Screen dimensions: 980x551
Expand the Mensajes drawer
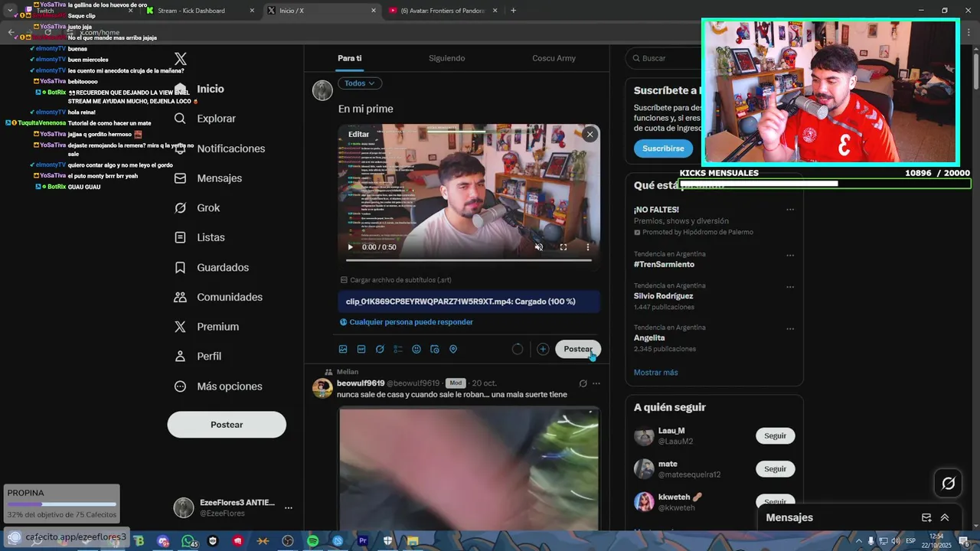click(x=945, y=518)
